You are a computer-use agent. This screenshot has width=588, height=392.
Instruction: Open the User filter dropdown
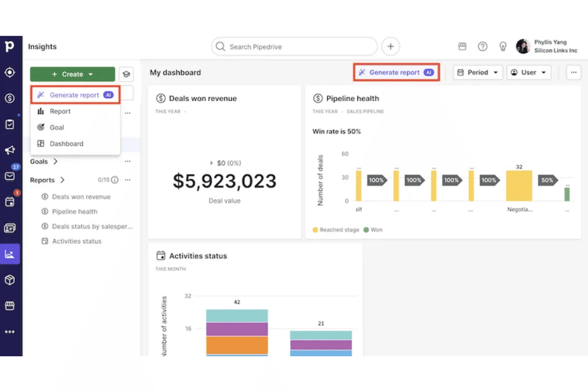528,72
